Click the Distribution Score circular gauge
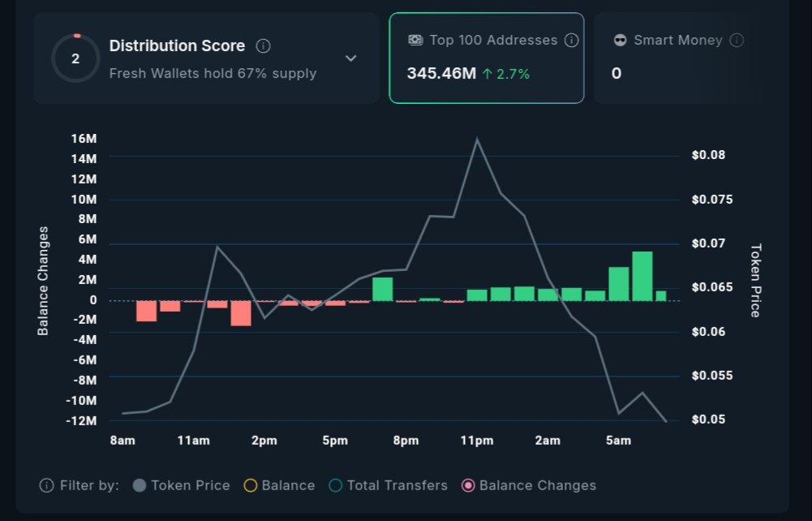812x521 pixels. [75, 58]
